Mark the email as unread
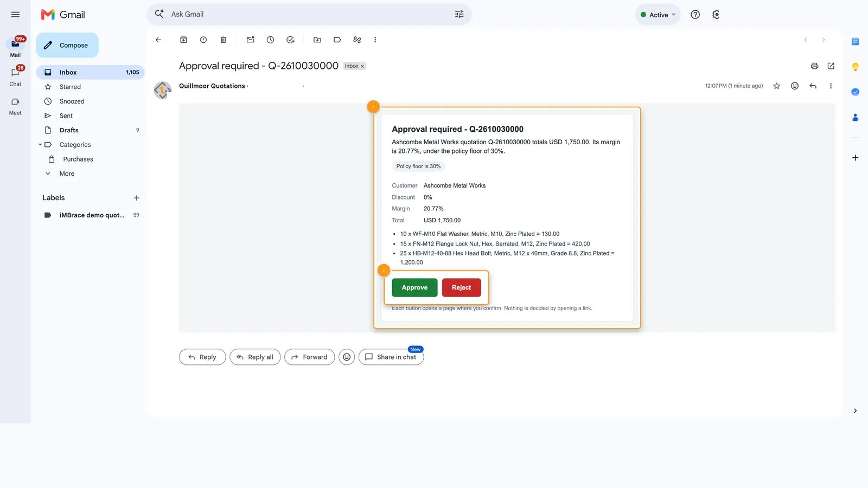This screenshot has width=868, height=488. pos(250,40)
